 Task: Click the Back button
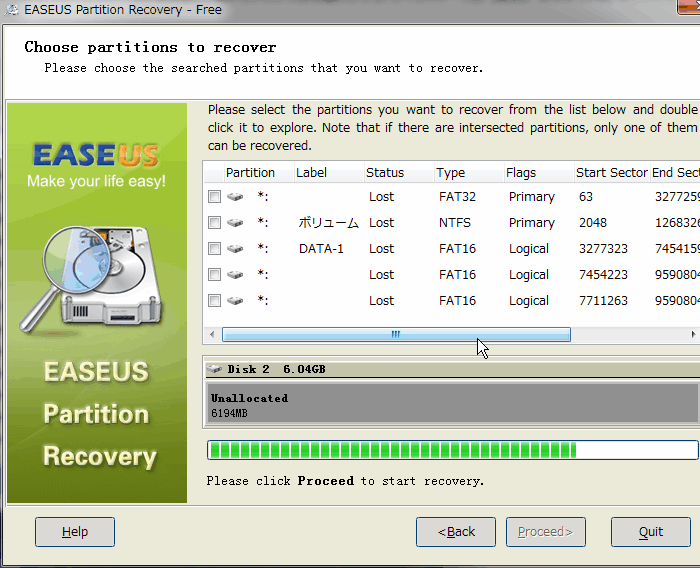[x=456, y=532]
